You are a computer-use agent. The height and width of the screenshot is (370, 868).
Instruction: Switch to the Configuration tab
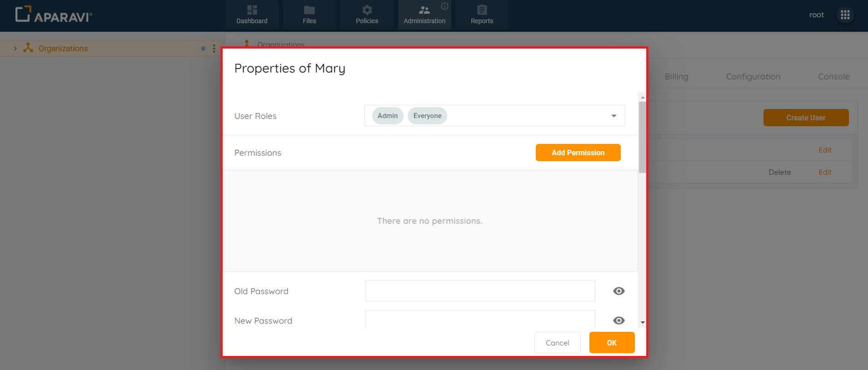point(753,76)
